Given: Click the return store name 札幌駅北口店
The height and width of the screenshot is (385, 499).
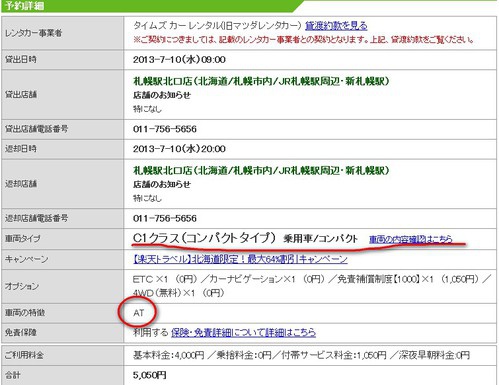Looking at the screenshot, I should point(261,170).
